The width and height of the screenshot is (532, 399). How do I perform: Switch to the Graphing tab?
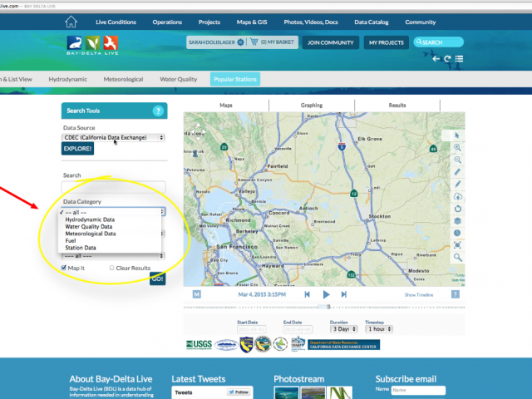pos(312,106)
